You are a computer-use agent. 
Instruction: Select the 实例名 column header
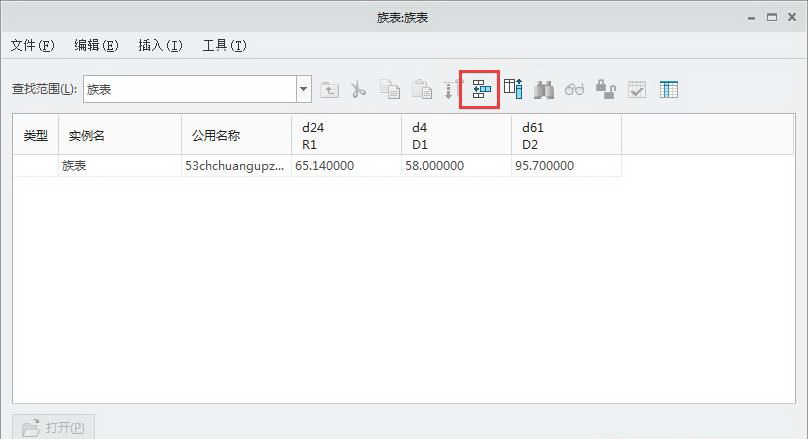120,136
